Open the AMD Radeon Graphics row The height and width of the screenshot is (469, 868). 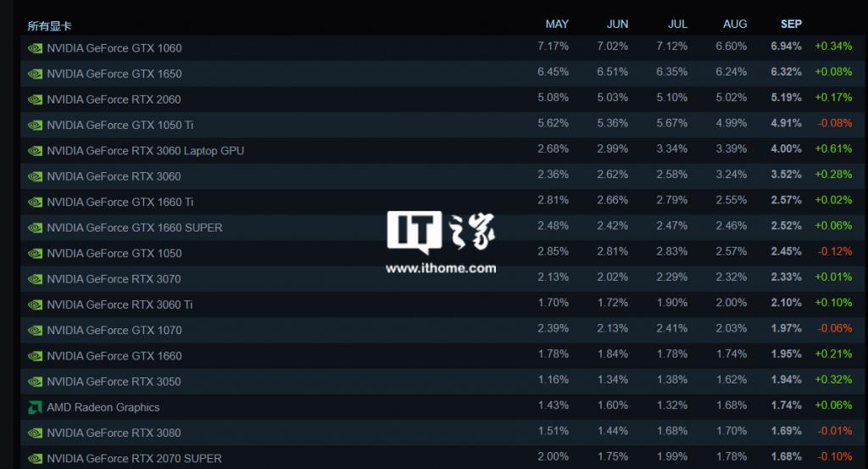441,407
